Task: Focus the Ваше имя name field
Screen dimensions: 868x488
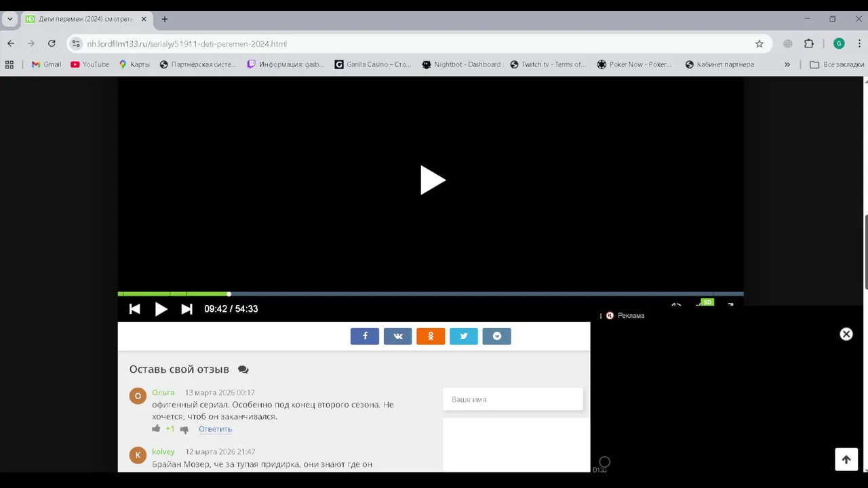Action: (x=513, y=399)
